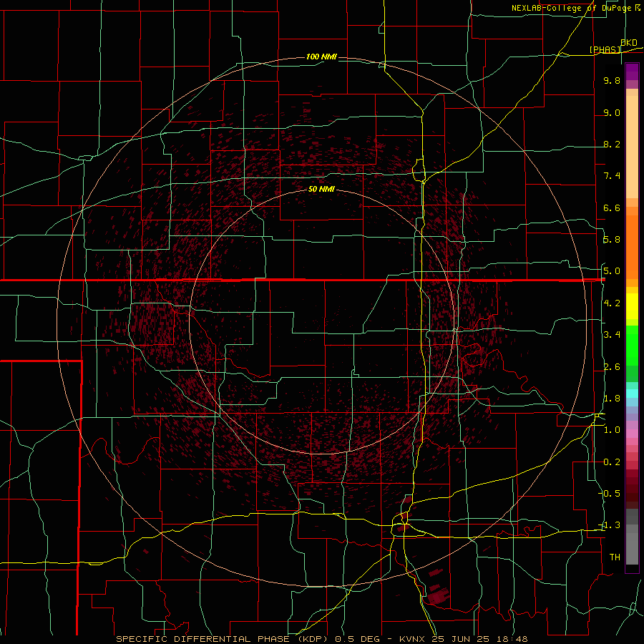This screenshot has width=644, height=644.
Task: Click the 9.0 scale value
Action: pos(612,112)
